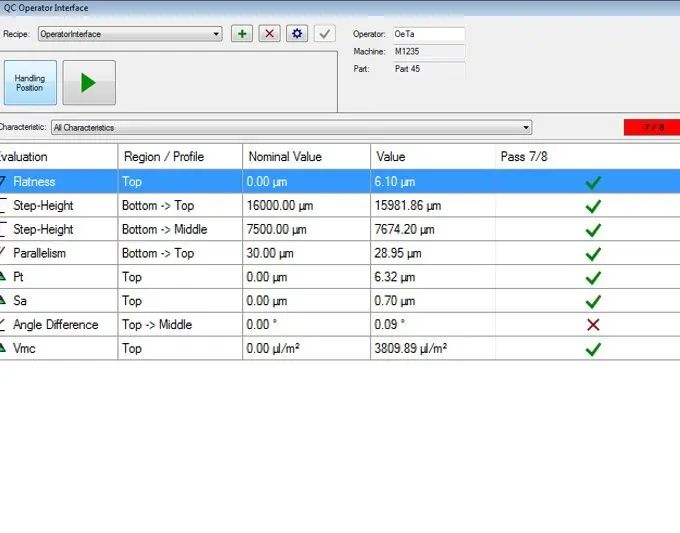Start measurement with the green play button
The image size is (680, 533).
(x=89, y=83)
